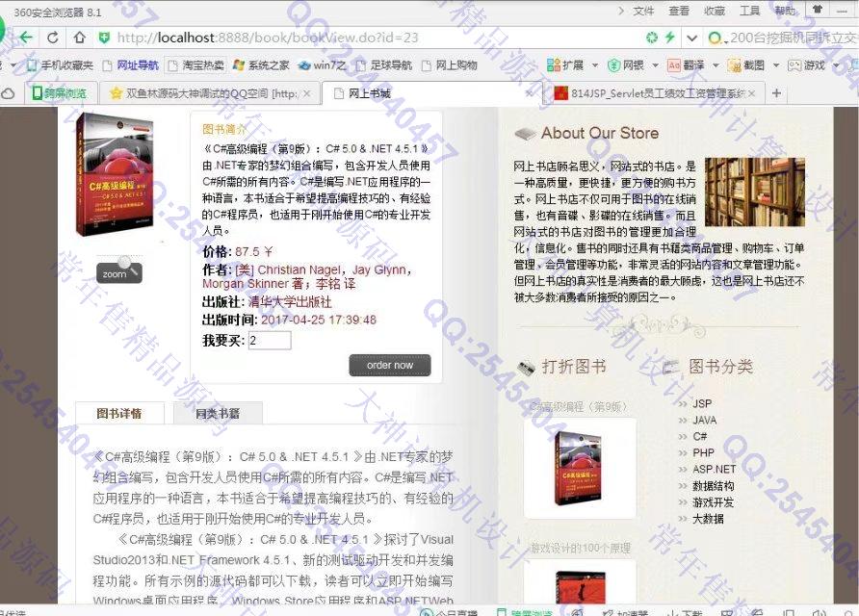
Task: Open the 工具 menu
Action: (x=749, y=11)
